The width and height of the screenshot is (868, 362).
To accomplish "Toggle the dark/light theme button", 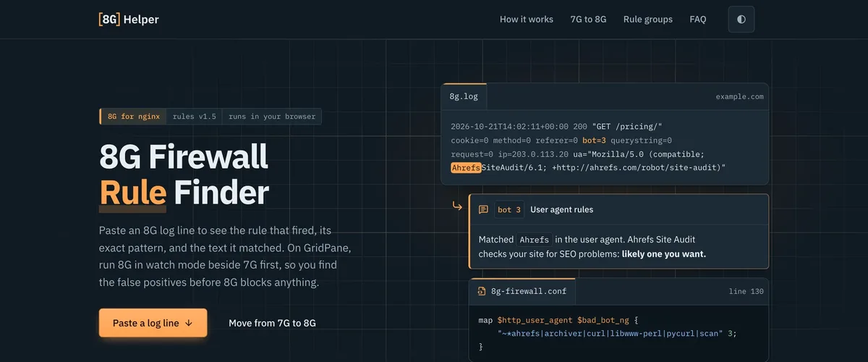I will 741,20.
